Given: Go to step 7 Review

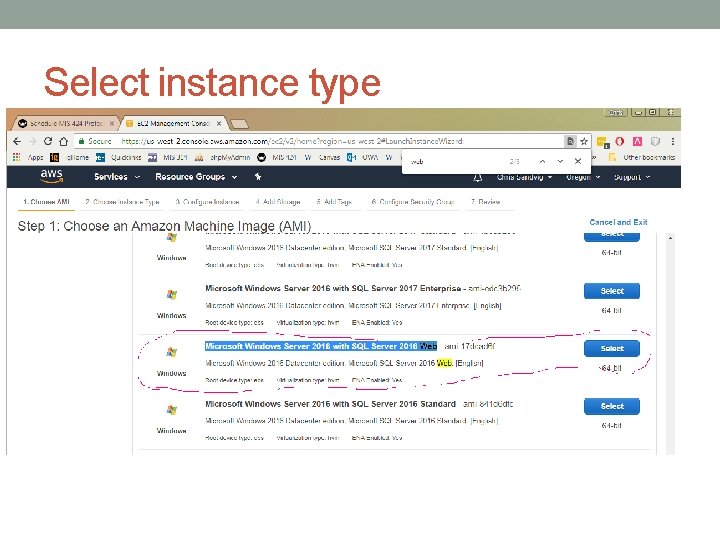Looking at the screenshot, I should point(485,202).
